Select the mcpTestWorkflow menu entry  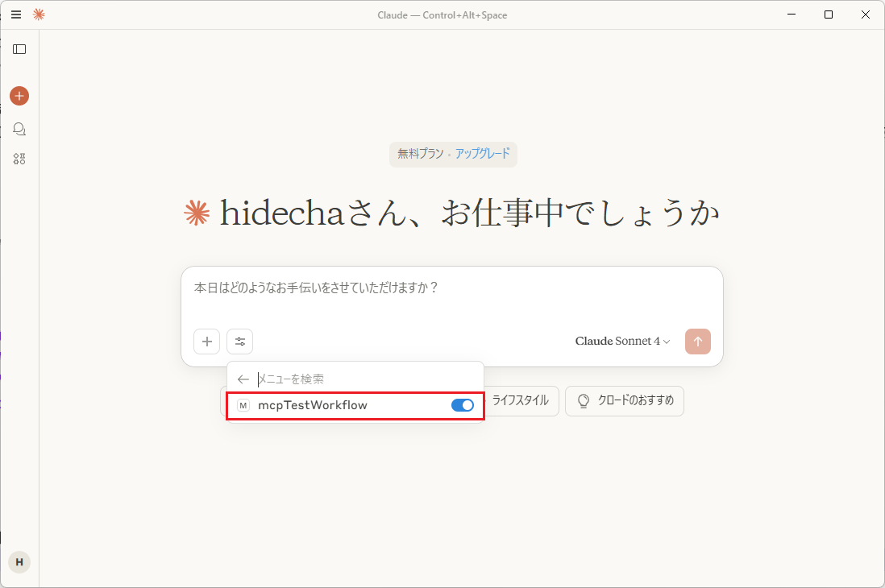tap(355, 406)
